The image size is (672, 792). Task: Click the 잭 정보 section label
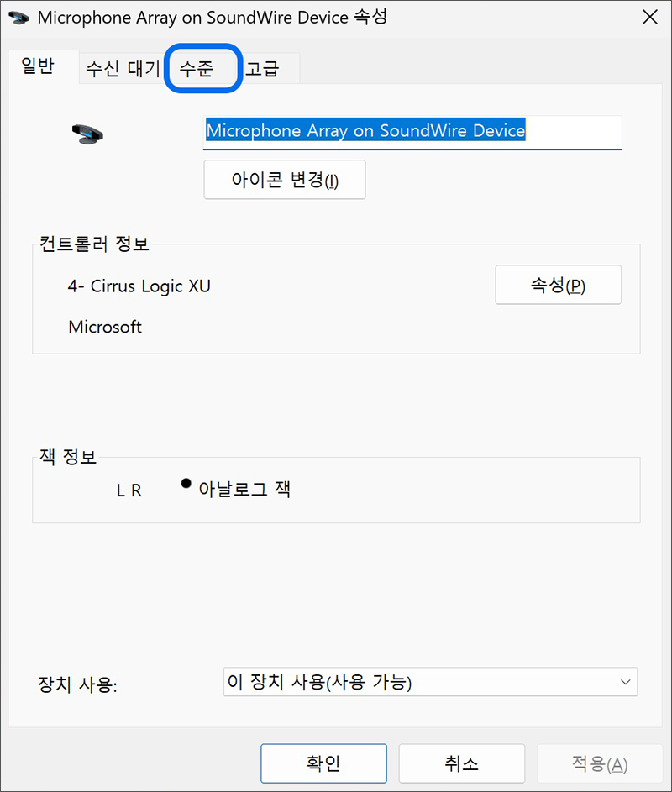coord(68,458)
